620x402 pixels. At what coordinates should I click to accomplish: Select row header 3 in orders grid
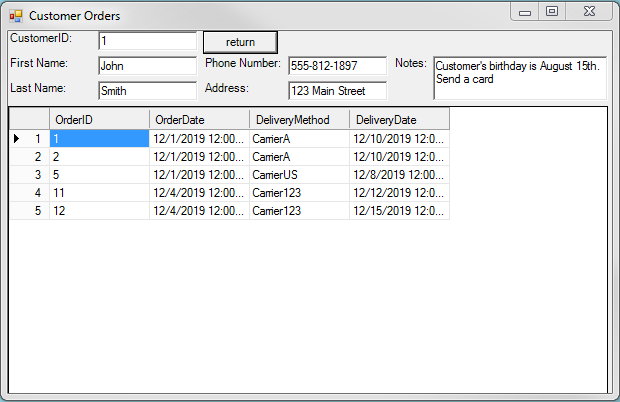pyautogui.click(x=30, y=175)
